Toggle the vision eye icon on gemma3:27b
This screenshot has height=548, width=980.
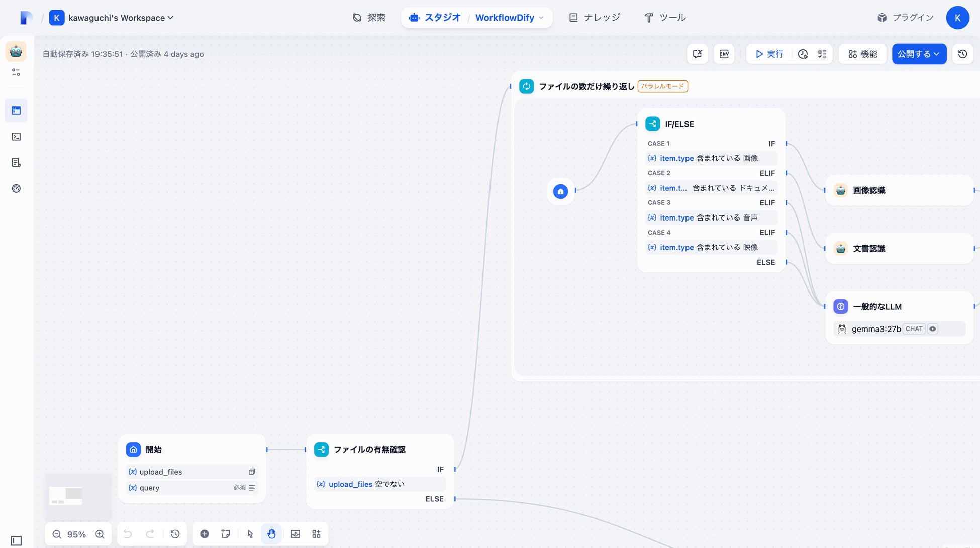pos(933,329)
